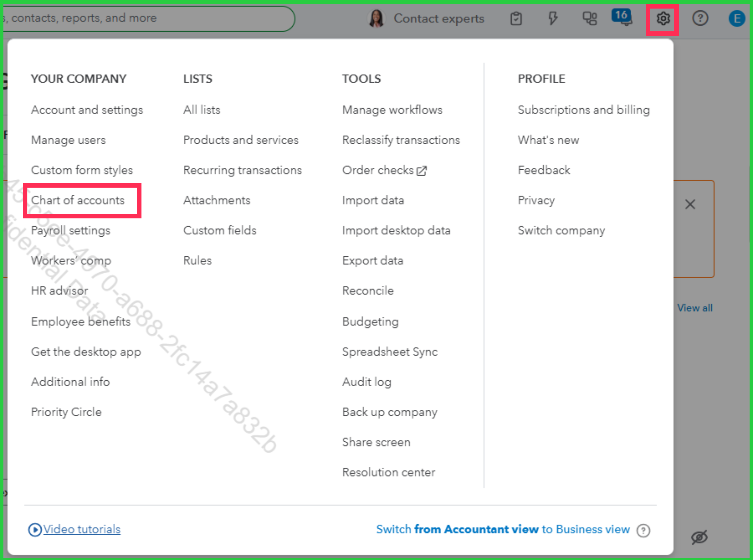Choose Reconcile under Tools
The width and height of the screenshot is (753, 560).
pos(368,291)
